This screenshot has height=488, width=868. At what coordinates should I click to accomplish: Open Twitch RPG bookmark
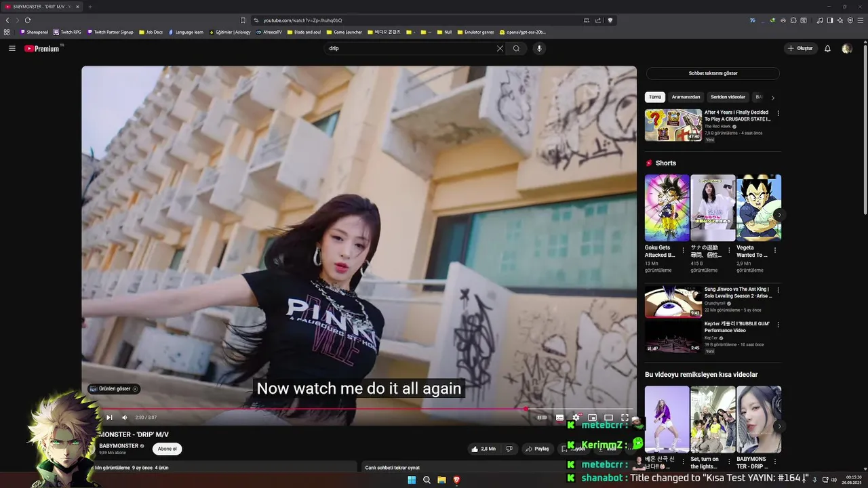[67, 32]
